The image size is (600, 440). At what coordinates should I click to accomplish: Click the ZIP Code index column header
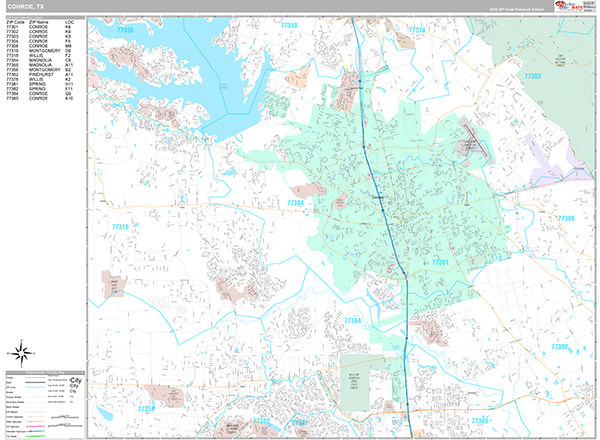coord(14,20)
